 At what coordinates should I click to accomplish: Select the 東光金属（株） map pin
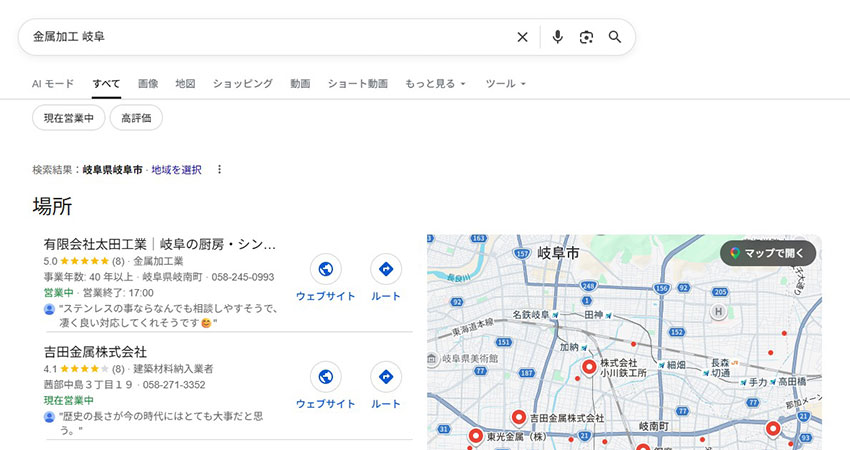click(x=476, y=436)
